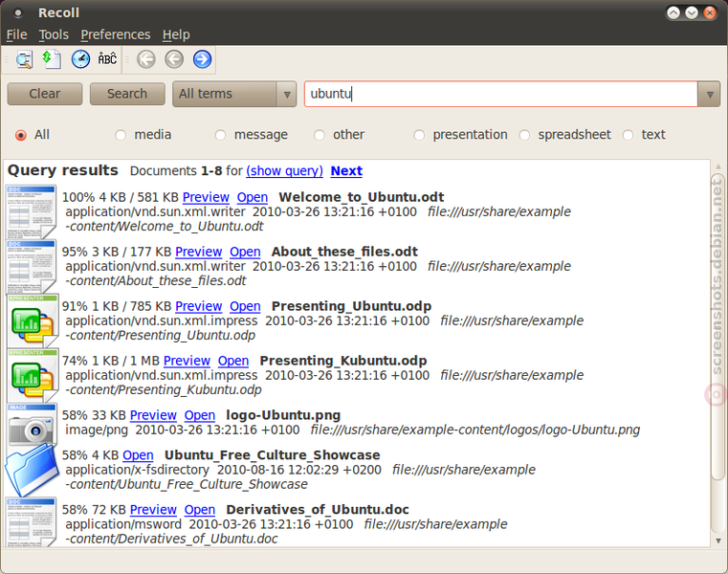The width and height of the screenshot is (728, 574).
Task: Open the Help menu
Action: point(176,34)
